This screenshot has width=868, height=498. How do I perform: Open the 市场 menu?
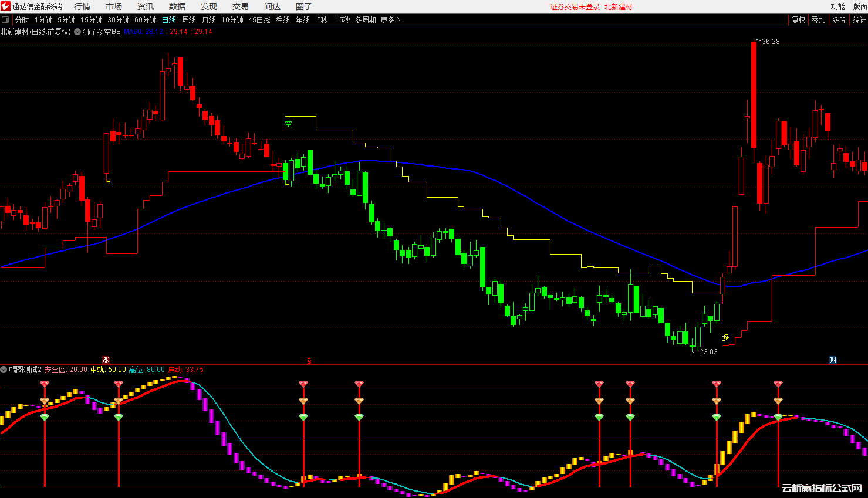114,6
